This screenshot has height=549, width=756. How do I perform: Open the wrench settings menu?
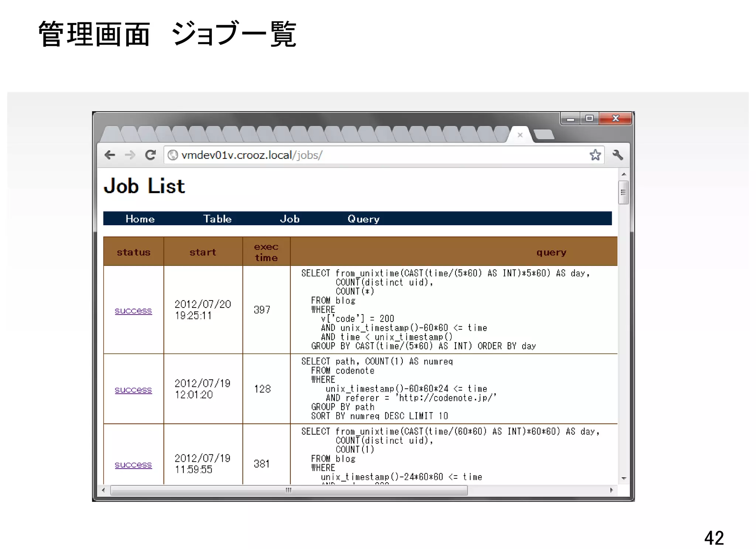click(618, 155)
